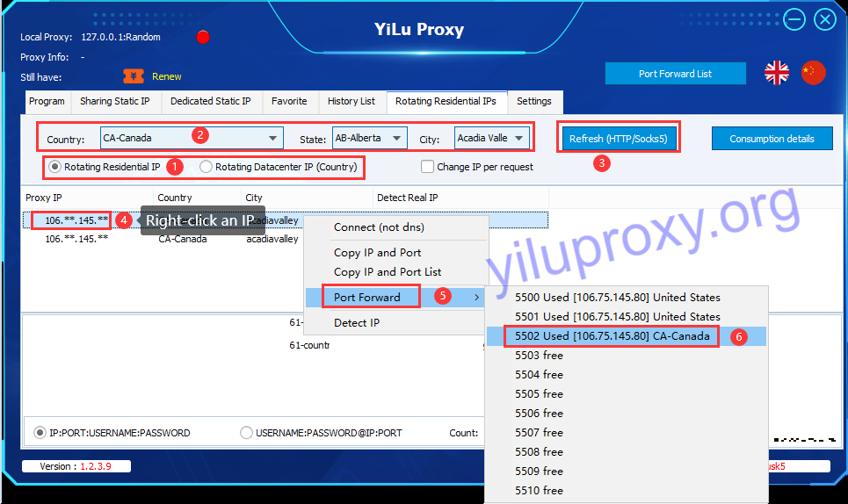
Task: Choose USERNAME:PASSWORD@IP:PORT format radio
Action: pyautogui.click(x=246, y=433)
